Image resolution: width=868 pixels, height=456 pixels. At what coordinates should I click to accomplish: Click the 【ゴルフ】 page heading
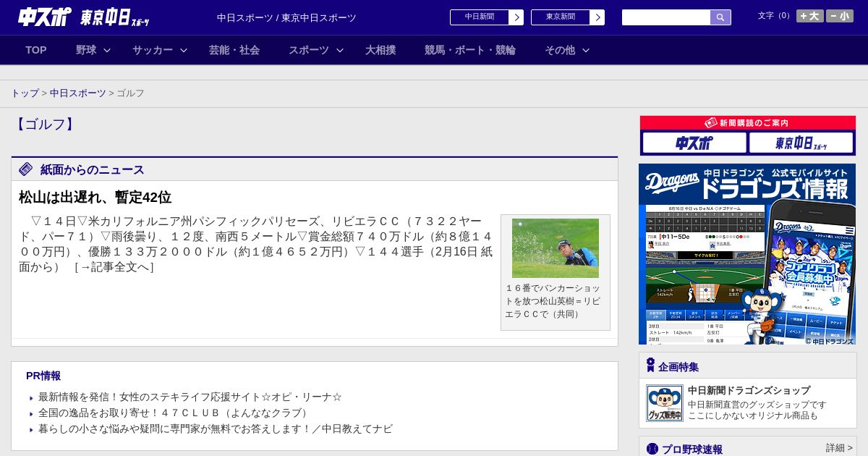point(45,124)
